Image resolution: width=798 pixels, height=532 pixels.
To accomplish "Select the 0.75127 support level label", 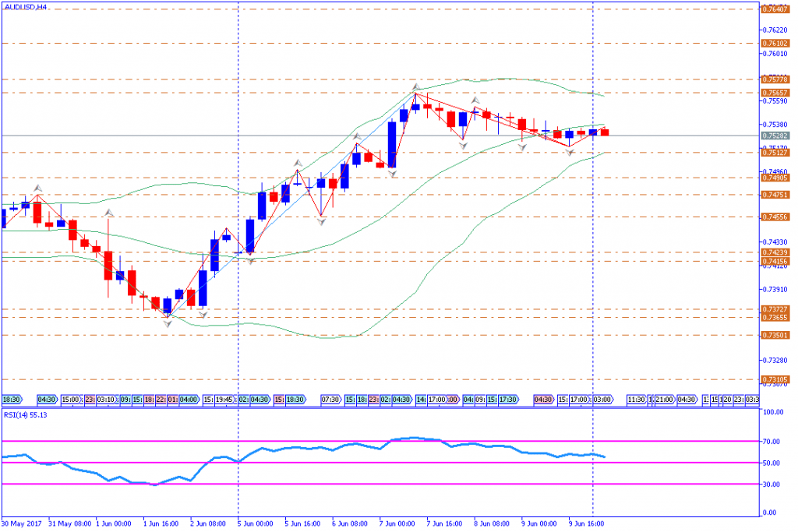I will (x=773, y=153).
